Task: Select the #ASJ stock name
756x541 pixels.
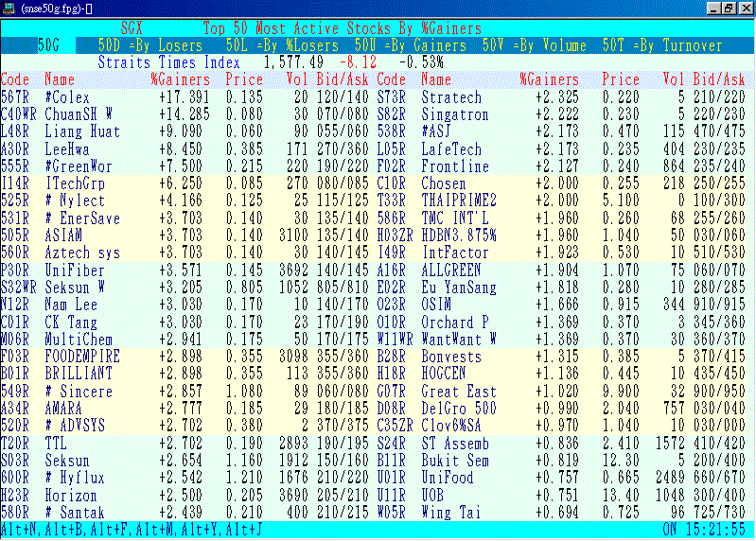Action: pyautogui.click(x=436, y=131)
